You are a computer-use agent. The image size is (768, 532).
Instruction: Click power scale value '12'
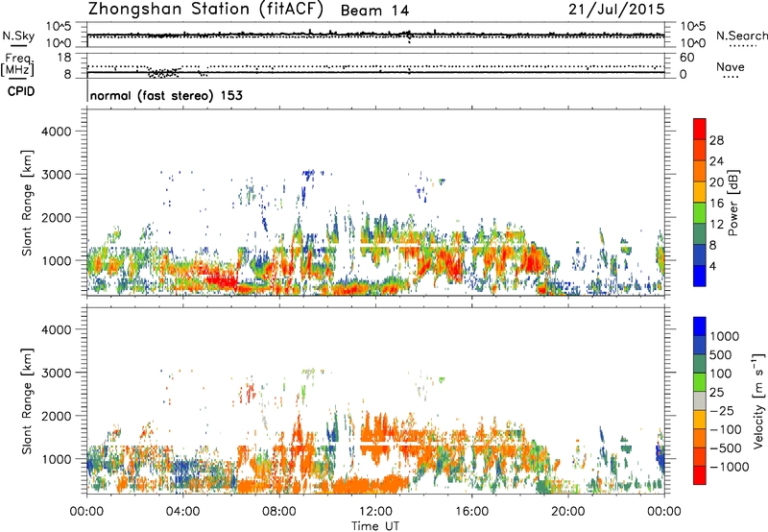click(x=716, y=225)
